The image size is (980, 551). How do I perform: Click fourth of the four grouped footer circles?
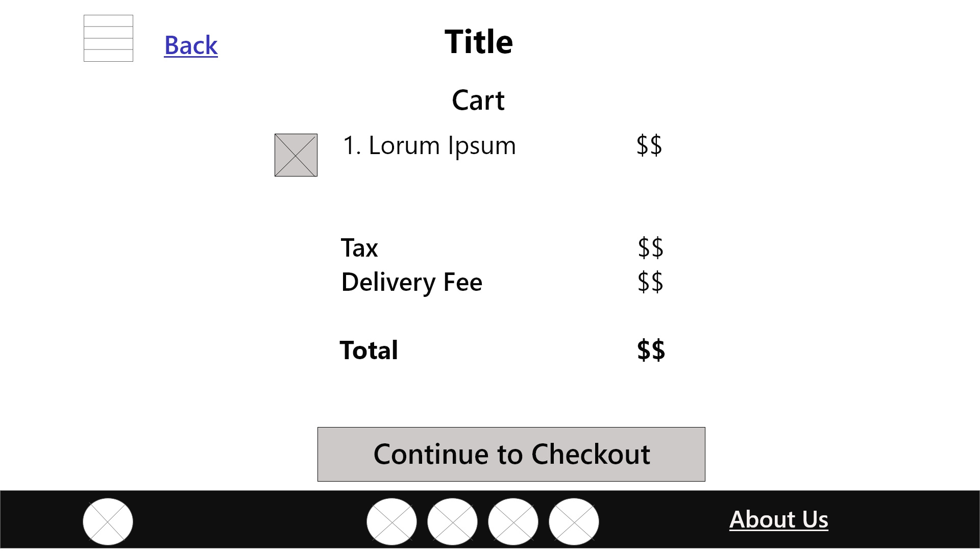574,521
